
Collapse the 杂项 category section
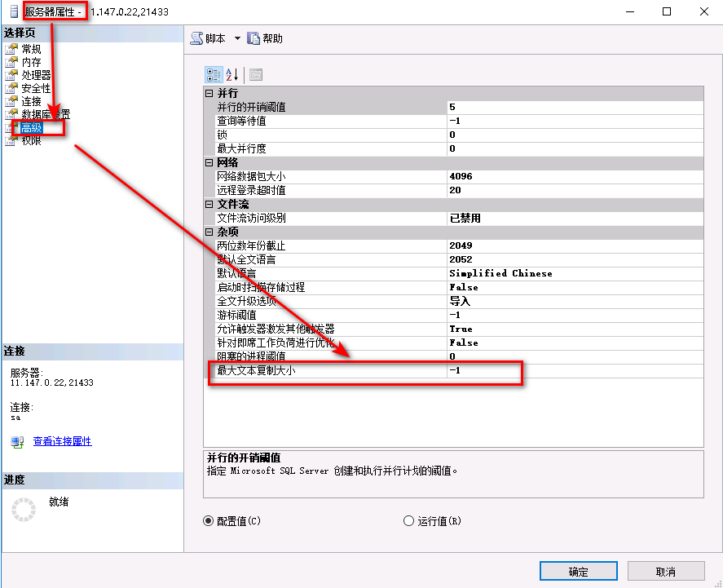click(209, 232)
